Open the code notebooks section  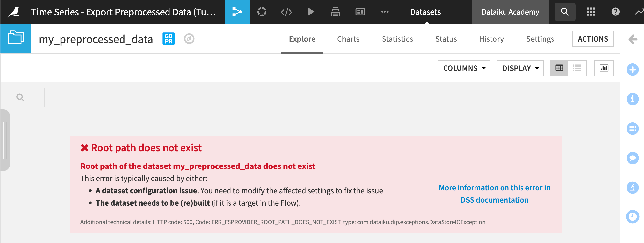point(286,12)
